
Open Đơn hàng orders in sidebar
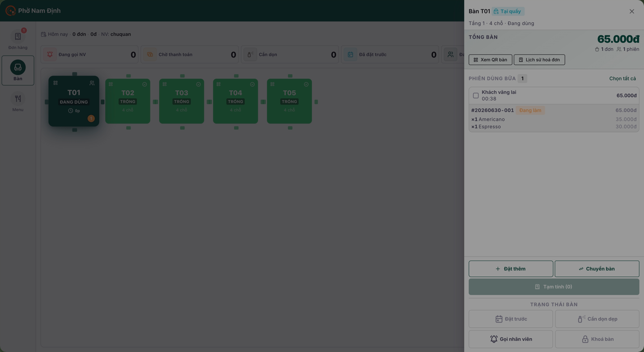coord(18,39)
